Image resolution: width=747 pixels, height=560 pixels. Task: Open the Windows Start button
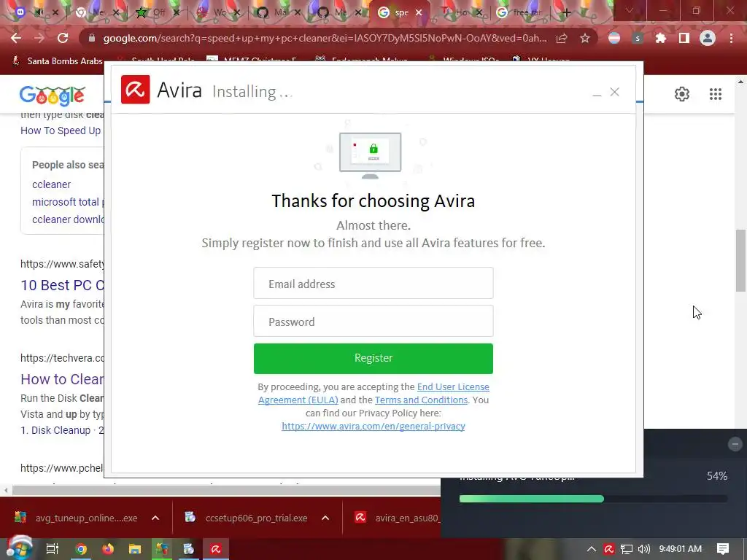tap(19, 548)
